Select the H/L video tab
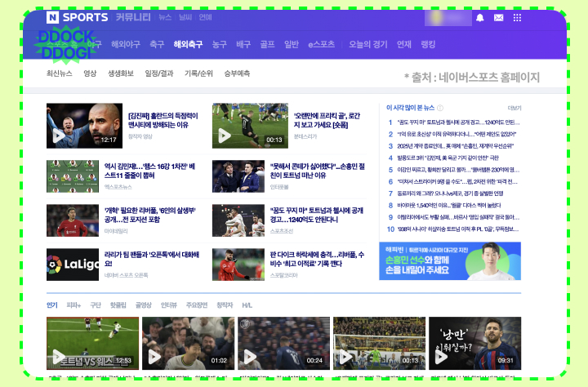Screen dimensions: 588x387 [x=247, y=305]
